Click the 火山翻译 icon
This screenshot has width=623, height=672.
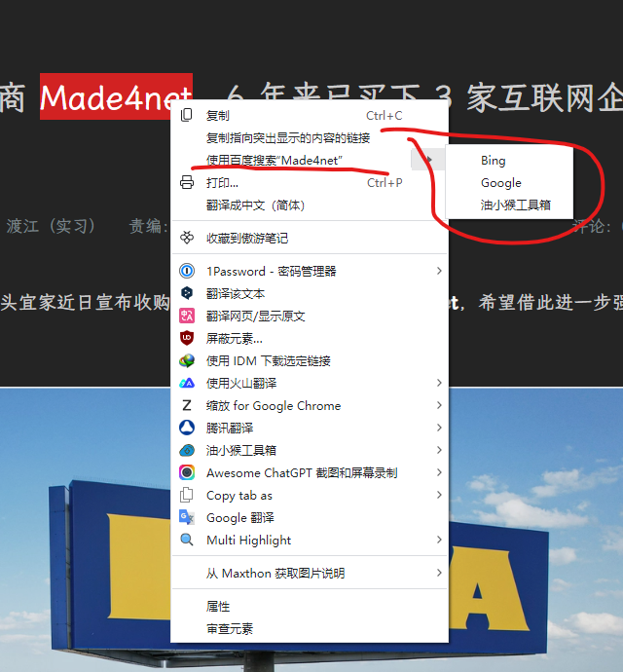tap(186, 383)
